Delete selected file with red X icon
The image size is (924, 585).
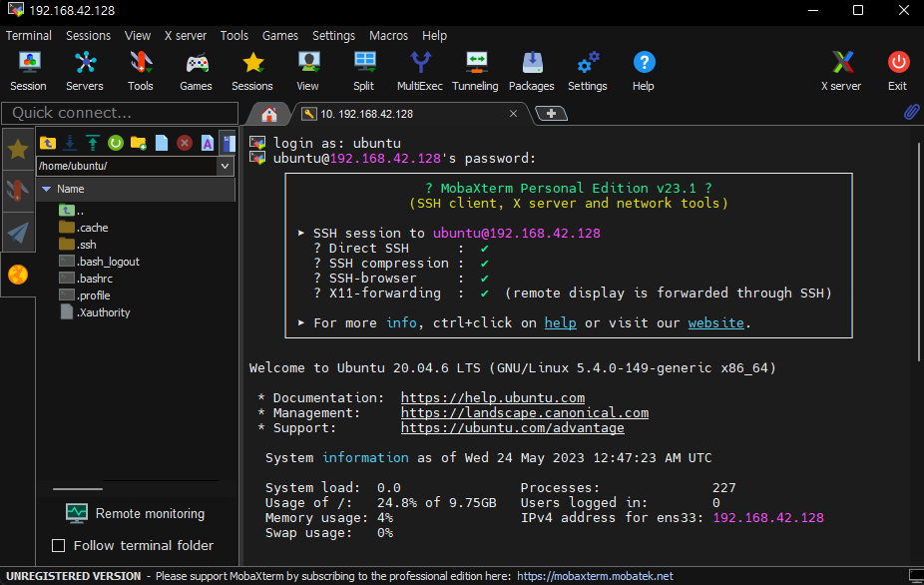[185, 142]
